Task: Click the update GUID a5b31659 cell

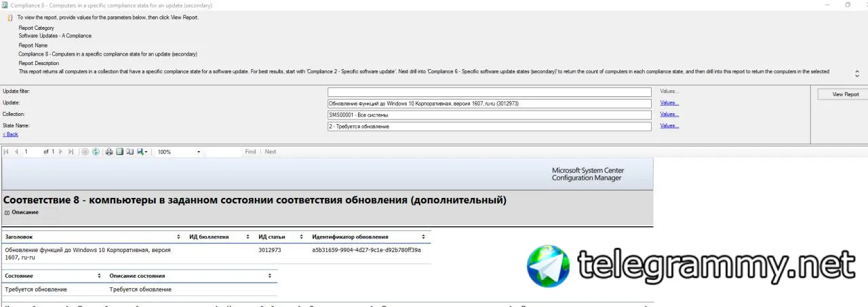Action: 366,250
